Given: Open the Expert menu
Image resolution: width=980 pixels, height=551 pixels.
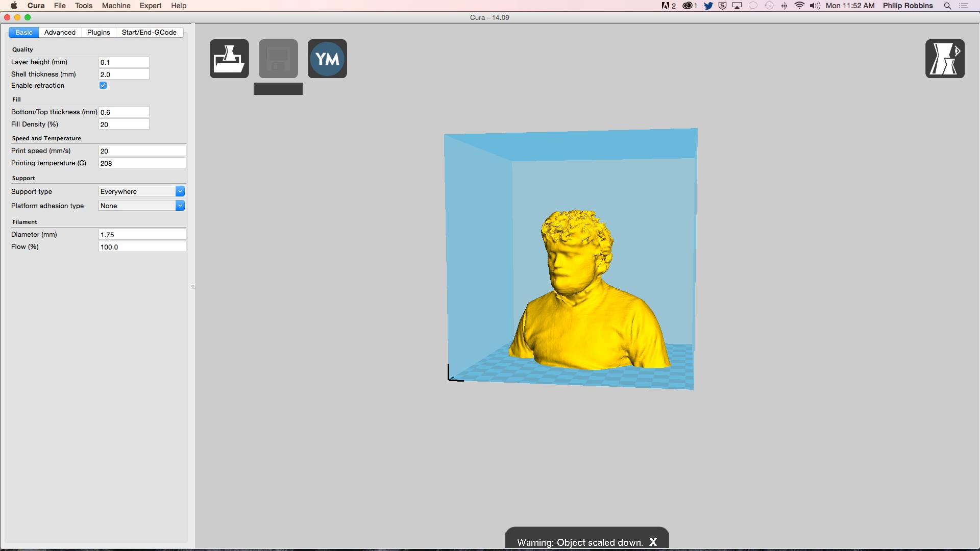Looking at the screenshot, I should pos(151,6).
